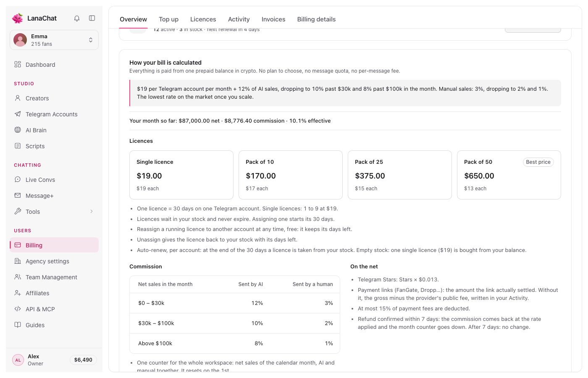
Task: Click Emma's profile picture
Action: (20, 40)
